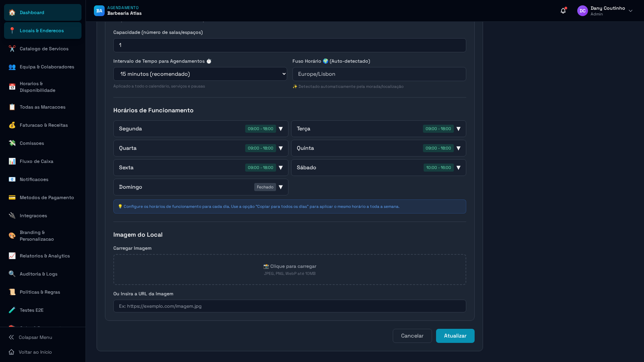Expand the Domingo Fechado row
Screen dimensions: 644x362
coord(281,187)
